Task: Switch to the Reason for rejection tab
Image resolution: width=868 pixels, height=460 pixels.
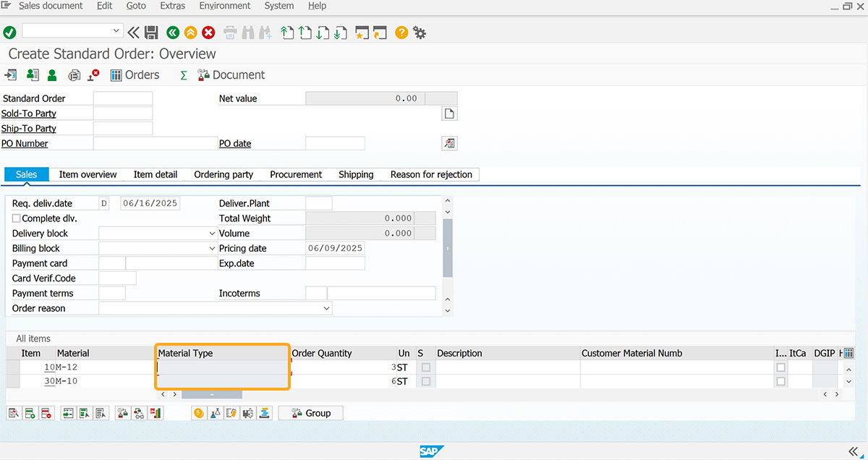Action: tap(431, 174)
